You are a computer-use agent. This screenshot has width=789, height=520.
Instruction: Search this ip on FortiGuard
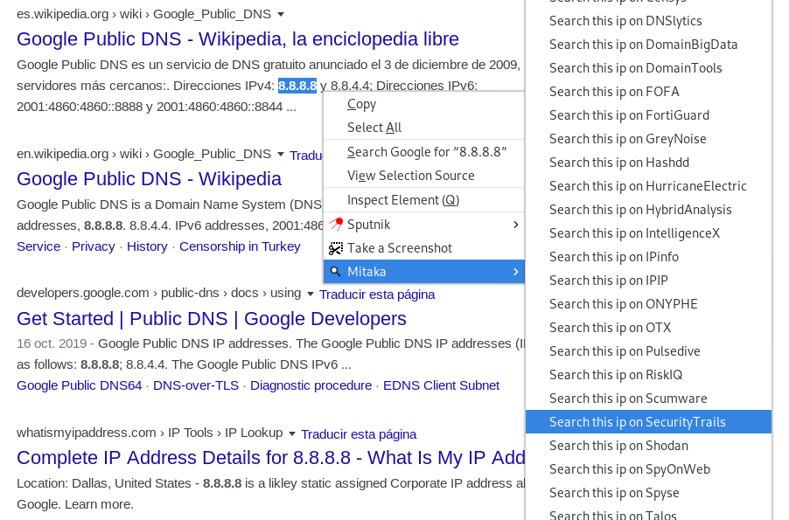click(x=649, y=115)
